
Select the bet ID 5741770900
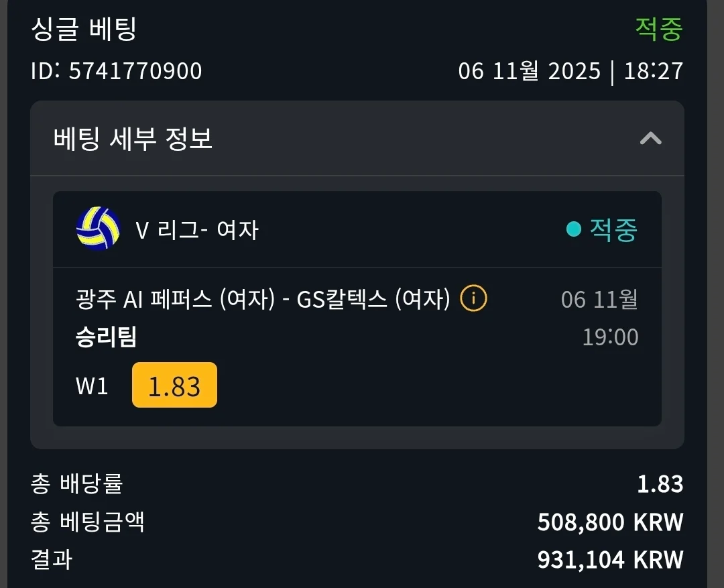point(117,70)
